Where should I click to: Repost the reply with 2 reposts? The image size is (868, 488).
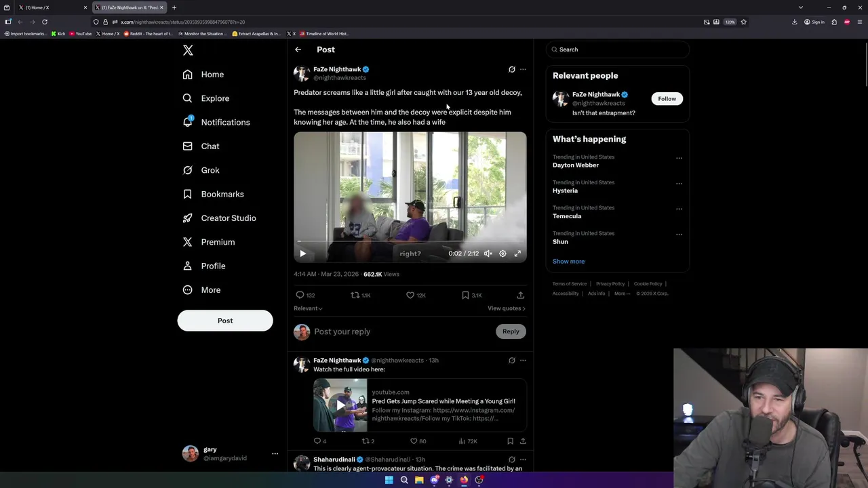[368, 441]
